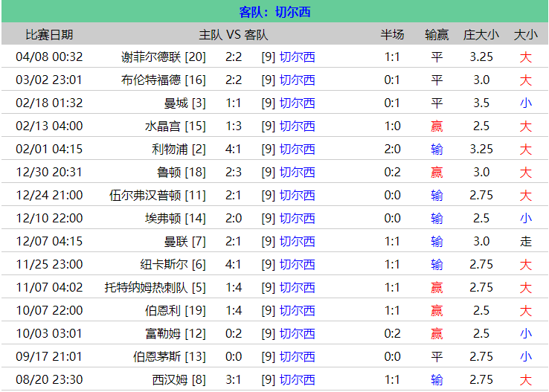Click the 切尔西 link in the 埃弗顿 row
The width and height of the screenshot is (549, 392).
297,218
